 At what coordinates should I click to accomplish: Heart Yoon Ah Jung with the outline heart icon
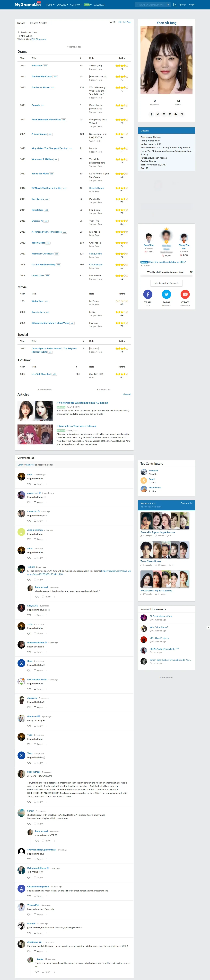coord(182,114)
